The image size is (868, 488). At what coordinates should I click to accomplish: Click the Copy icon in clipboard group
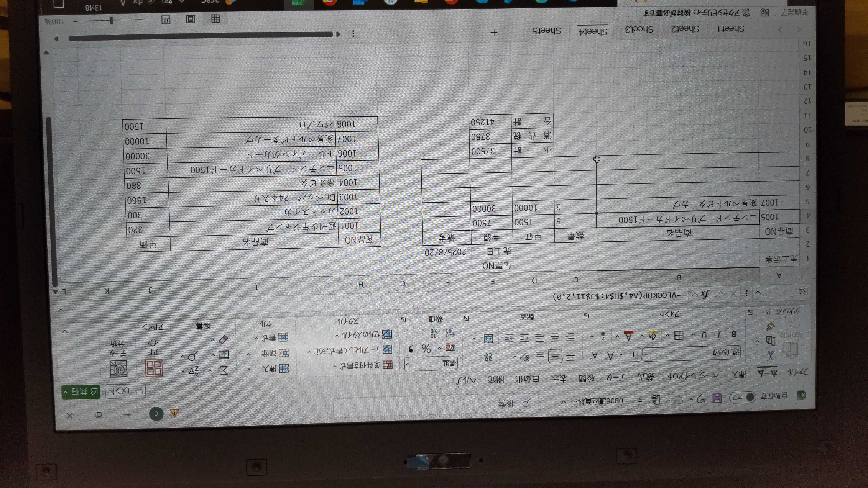point(770,341)
